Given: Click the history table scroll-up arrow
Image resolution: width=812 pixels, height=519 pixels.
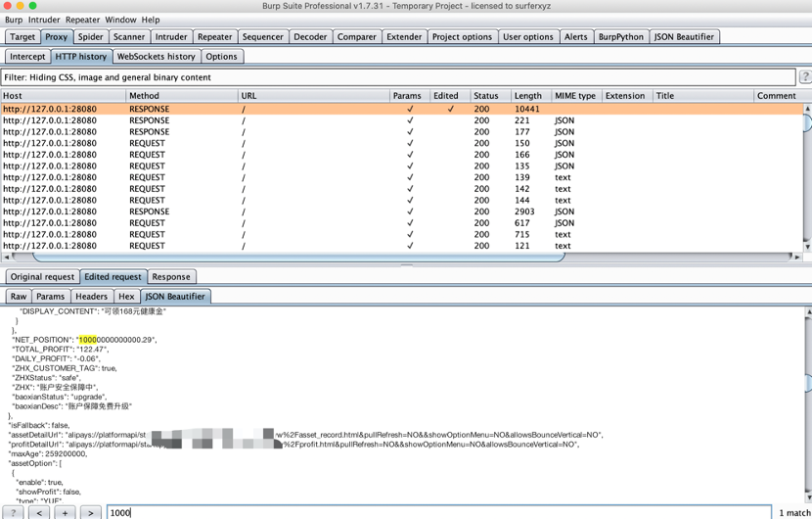Looking at the screenshot, I should pos(807,108).
